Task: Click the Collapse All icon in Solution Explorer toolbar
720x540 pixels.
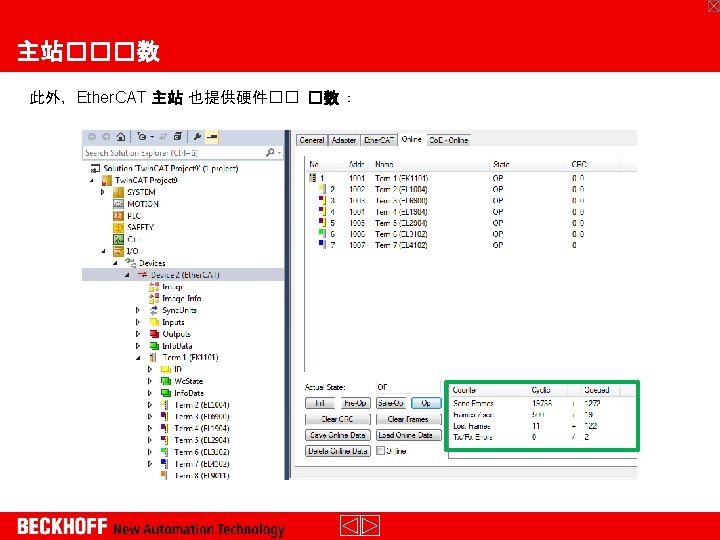Action: click(178, 136)
